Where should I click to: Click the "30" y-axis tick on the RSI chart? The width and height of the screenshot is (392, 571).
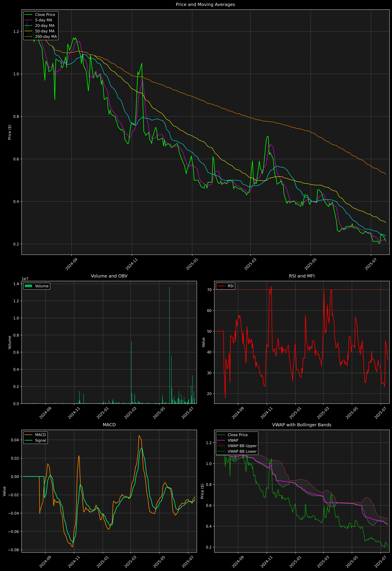(x=209, y=373)
